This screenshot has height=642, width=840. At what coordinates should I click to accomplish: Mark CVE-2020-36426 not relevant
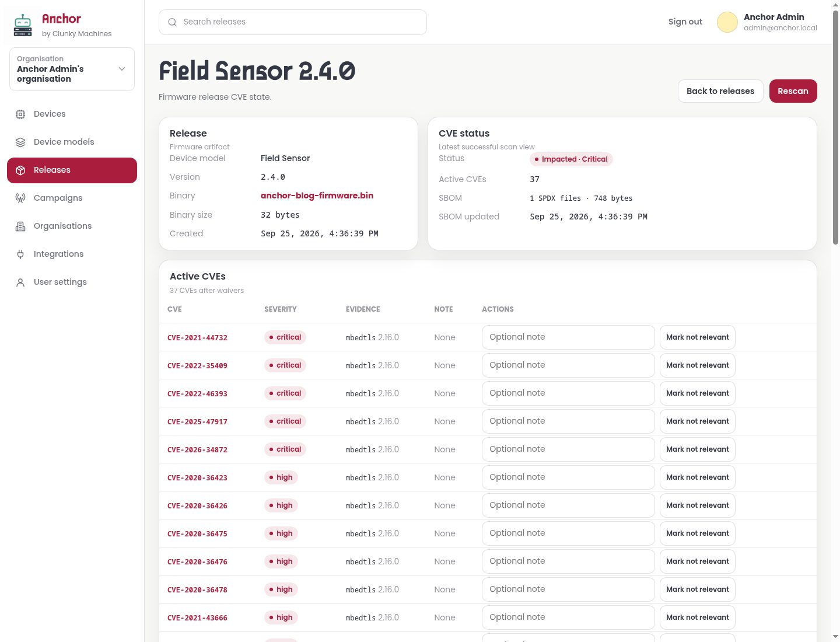697,505
